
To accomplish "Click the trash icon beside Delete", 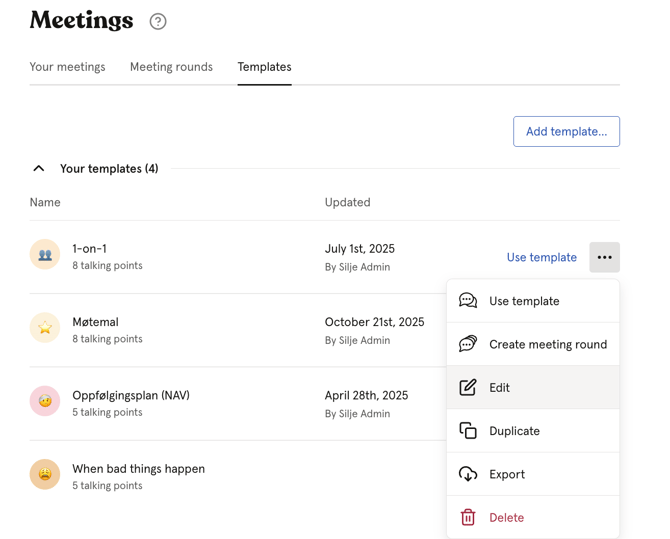I will tap(468, 517).
